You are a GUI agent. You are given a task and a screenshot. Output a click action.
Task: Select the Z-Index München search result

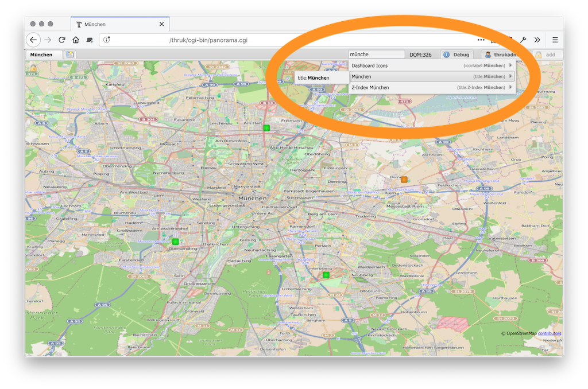tap(432, 87)
